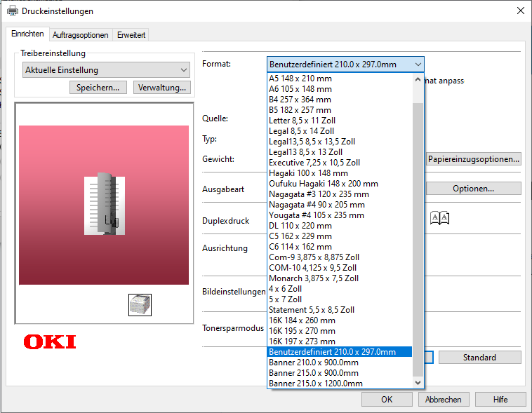The width and height of the screenshot is (532, 413).
Task: Select Nagagata #4 90 x 205 mm
Action: pyautogui.click(x=340, y=205)
